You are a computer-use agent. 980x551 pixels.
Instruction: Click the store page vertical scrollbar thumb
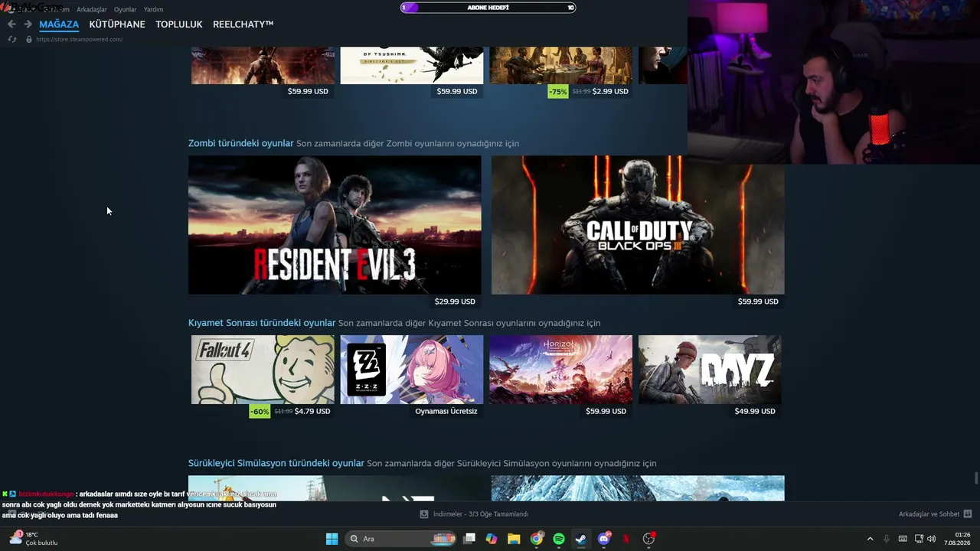pyautogui.click(x=975, y=478)
